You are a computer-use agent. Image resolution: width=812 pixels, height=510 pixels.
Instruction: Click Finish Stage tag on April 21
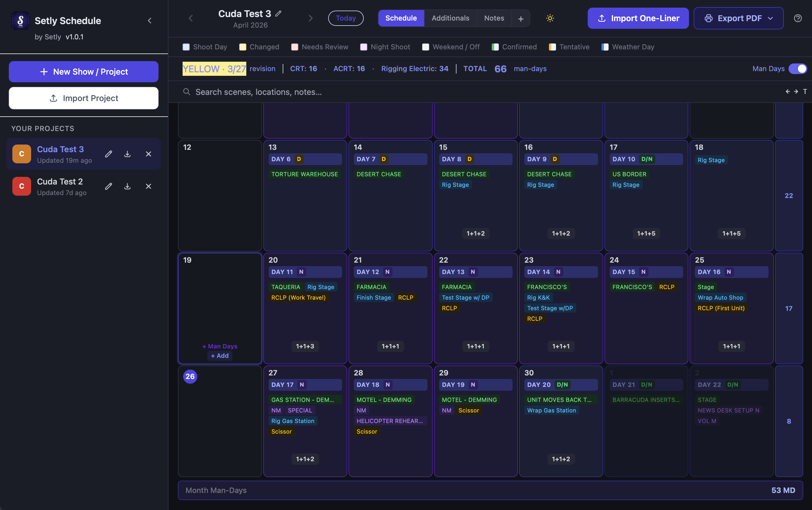373,298
